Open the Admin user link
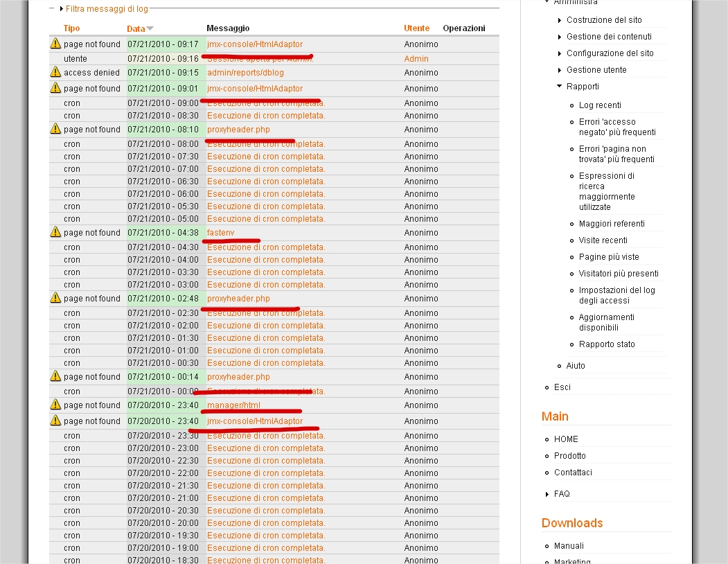Screen dimensions: 728x564 pyautogui.click(x=416, y=58)
